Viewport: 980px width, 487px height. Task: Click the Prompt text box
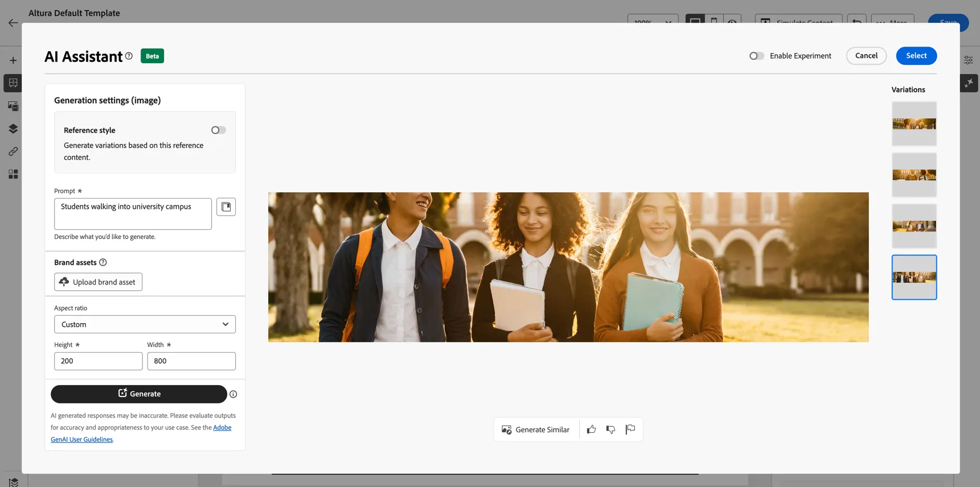coord(133,214)
